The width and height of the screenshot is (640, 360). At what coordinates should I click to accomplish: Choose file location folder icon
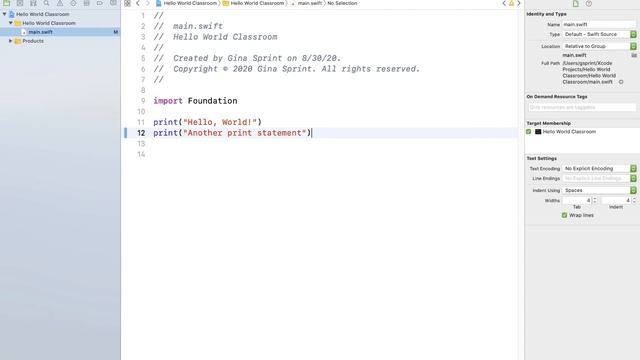(634, 55)
